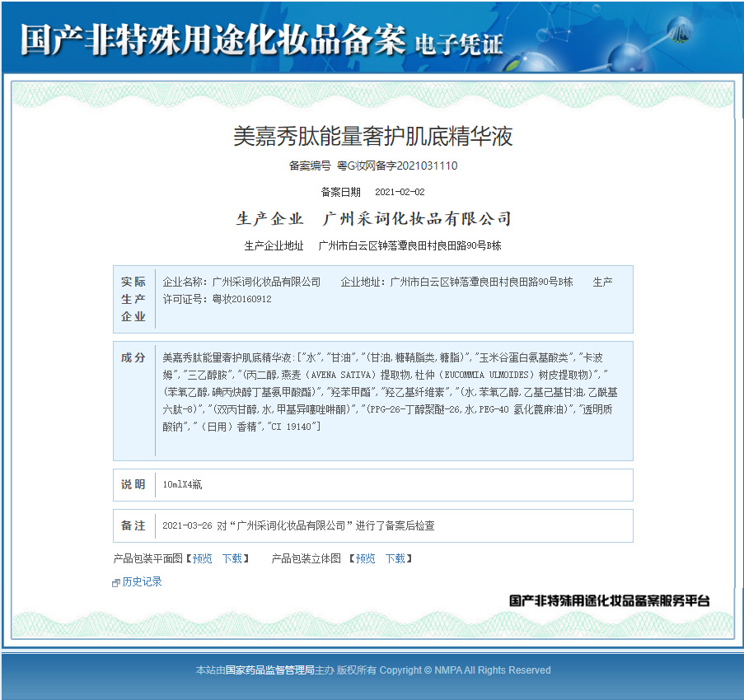Click the 生产企业 广州采词化妆品有限公司 line
Viewport: 744px width, 700px height.
tap(373, 218)
